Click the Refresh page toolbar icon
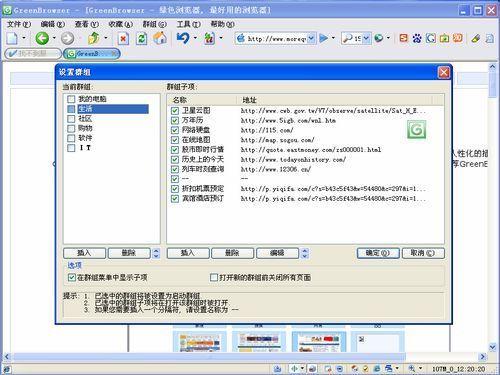The image size is (500, 375). (142, 39)
